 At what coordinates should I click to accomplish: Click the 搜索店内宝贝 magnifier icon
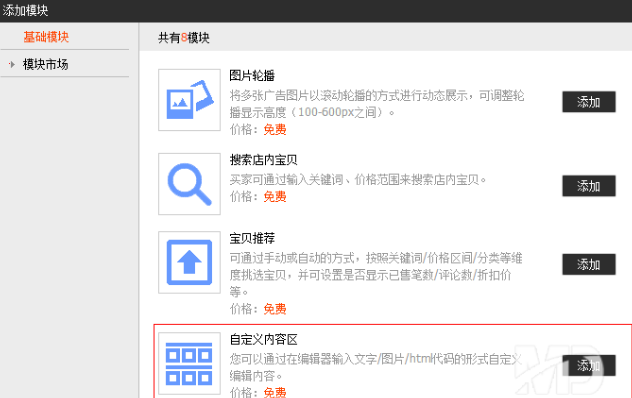pos(189,184)
